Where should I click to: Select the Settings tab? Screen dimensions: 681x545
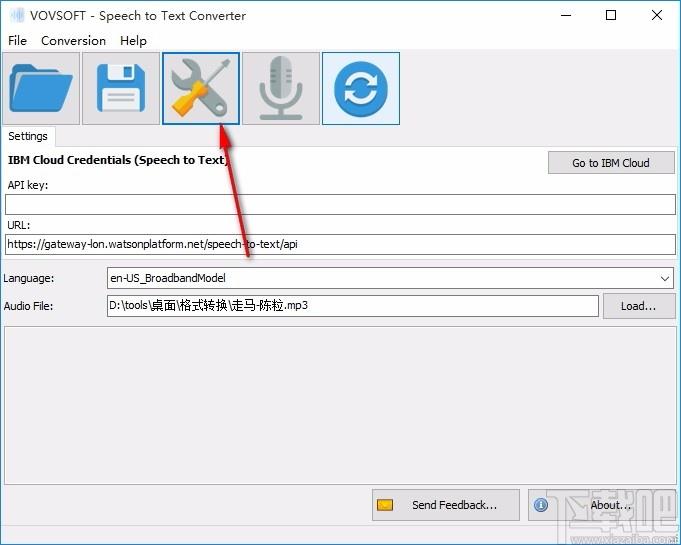tap(28, 136)
